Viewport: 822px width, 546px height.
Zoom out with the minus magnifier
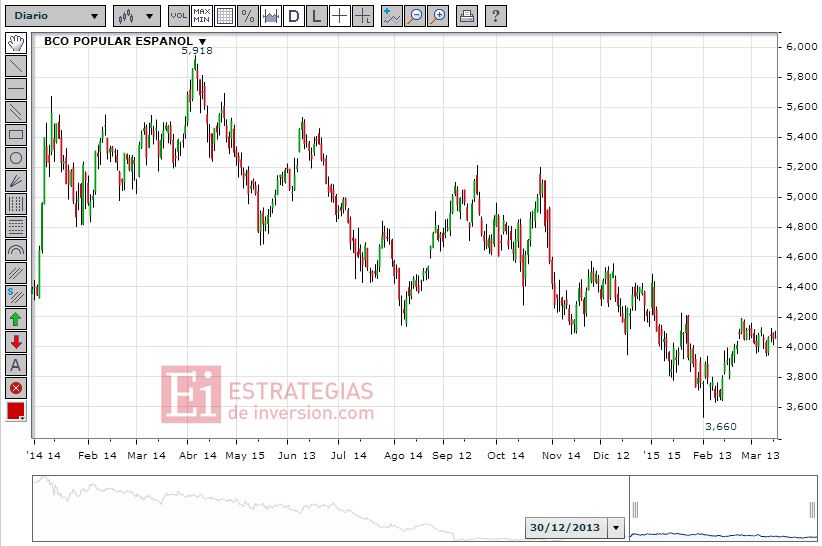[415, 16]
